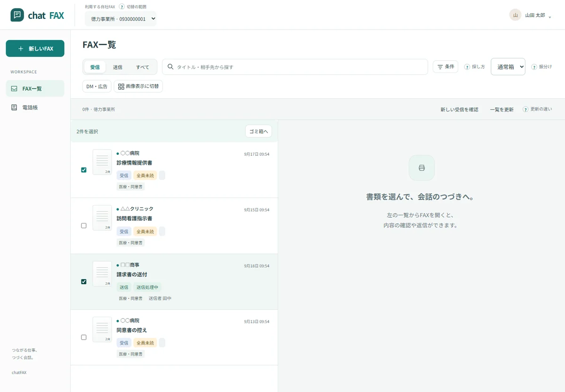
Task: Toggle the DM・広告 filter
Action: [x=97, y=87]
